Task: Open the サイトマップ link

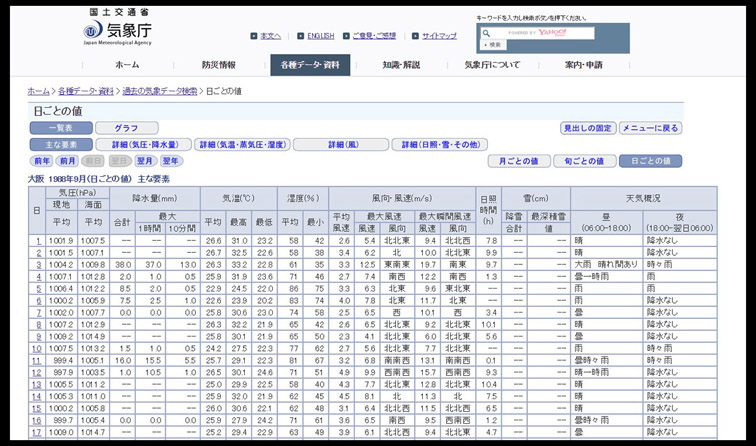Action: pyautogui.click(x=439, y=36)
